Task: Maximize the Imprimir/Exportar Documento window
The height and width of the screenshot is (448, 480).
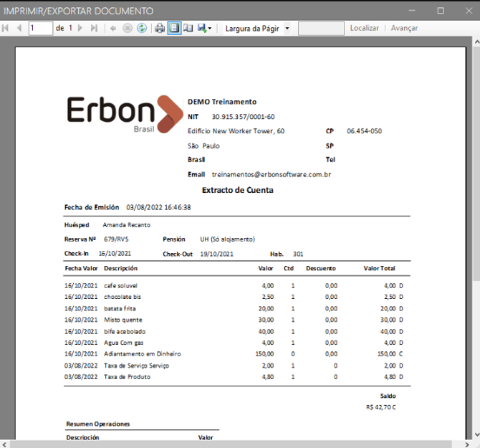Action: [441, 11]
